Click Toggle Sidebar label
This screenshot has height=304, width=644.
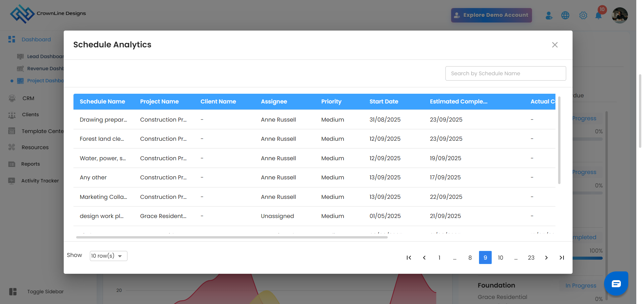coord(46,292)
